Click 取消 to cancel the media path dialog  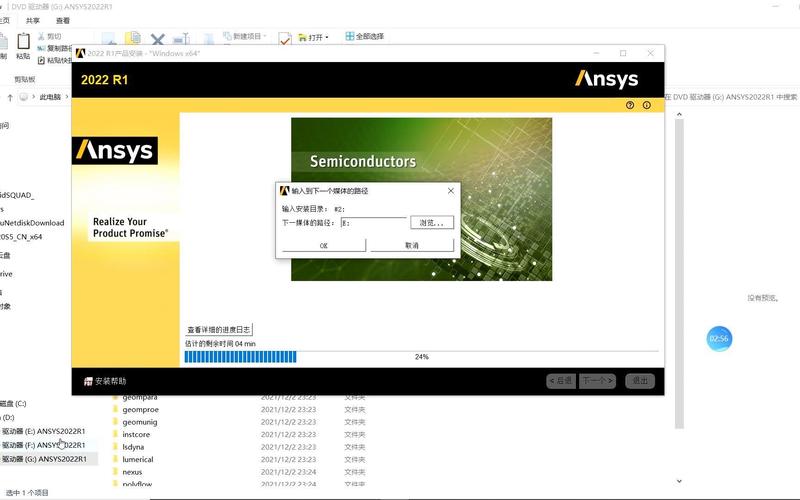pyautogui.click(x=412, y=245)
